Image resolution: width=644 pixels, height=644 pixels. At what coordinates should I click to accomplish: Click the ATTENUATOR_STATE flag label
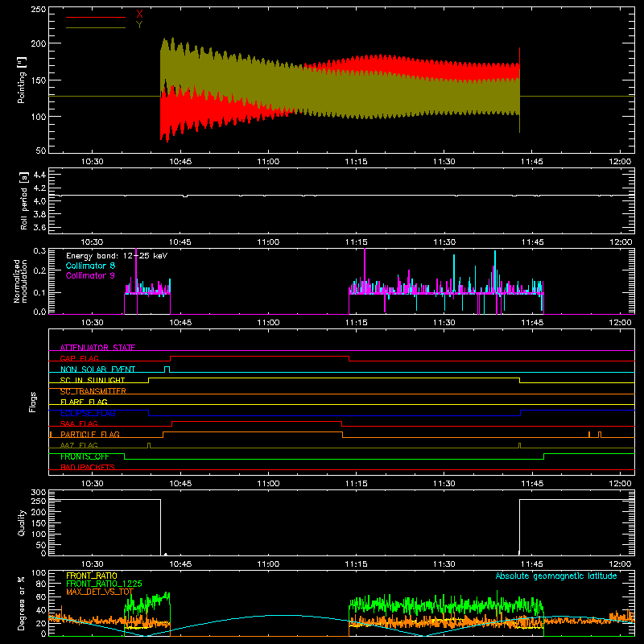97,348
